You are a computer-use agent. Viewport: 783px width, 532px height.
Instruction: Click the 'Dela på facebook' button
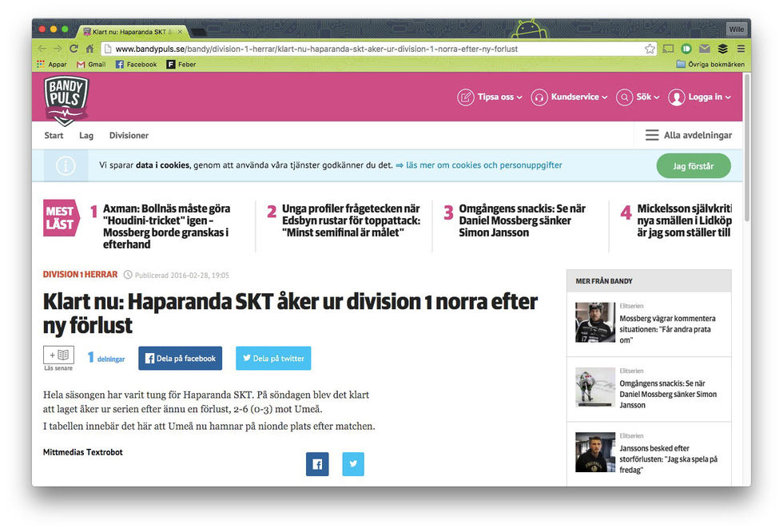(180, 359)
